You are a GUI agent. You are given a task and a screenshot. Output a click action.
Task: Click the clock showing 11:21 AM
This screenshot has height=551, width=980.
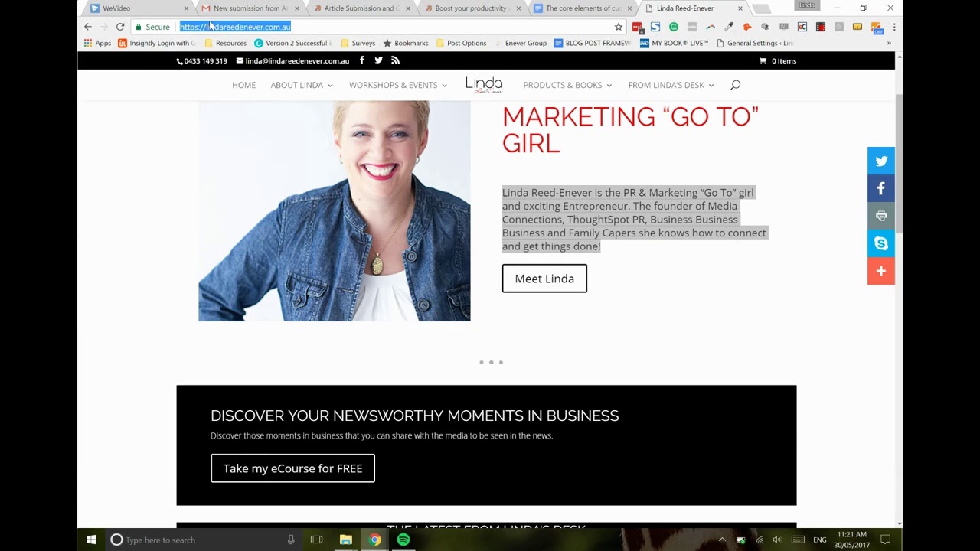851,540
